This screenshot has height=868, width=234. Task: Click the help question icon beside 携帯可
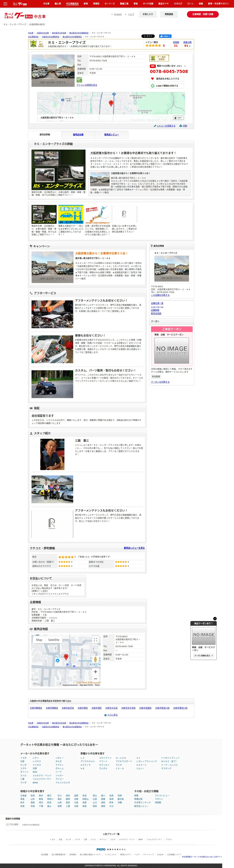point(185,66)
